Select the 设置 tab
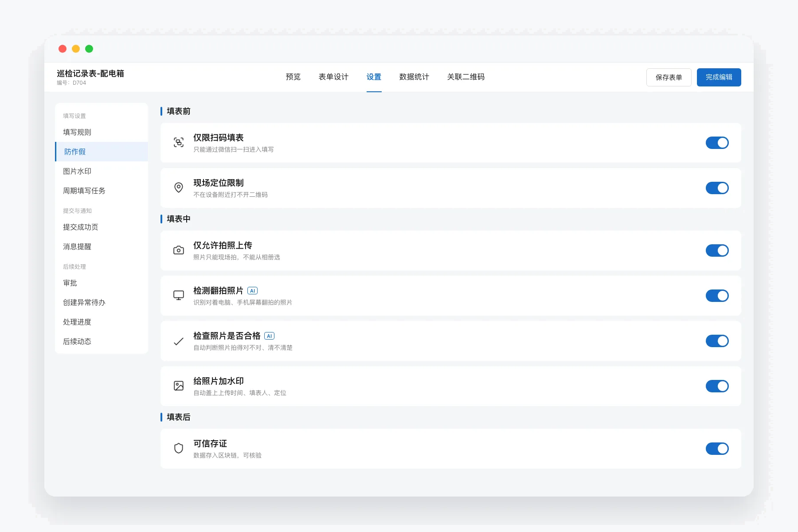This screenshot has width=798, height=532. [x=374, y=77]
